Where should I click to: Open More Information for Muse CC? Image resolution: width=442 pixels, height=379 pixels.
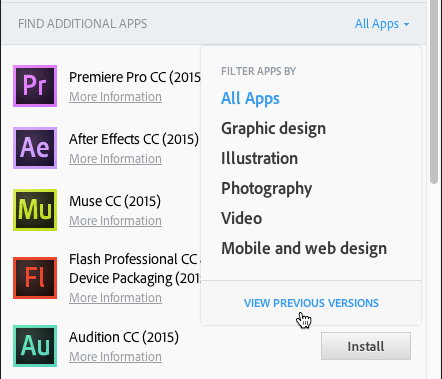click(x=115, y=221)
